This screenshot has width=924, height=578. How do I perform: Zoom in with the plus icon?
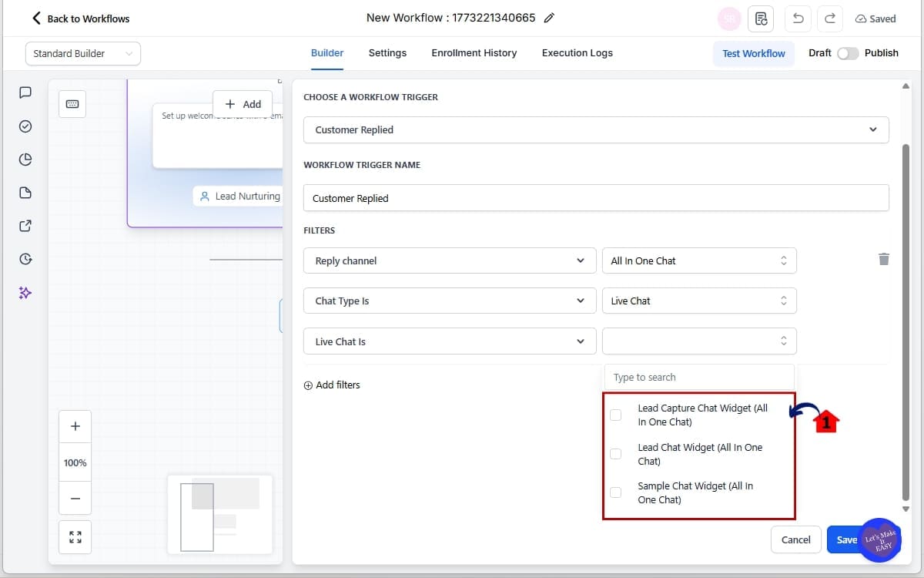point(75,427)
